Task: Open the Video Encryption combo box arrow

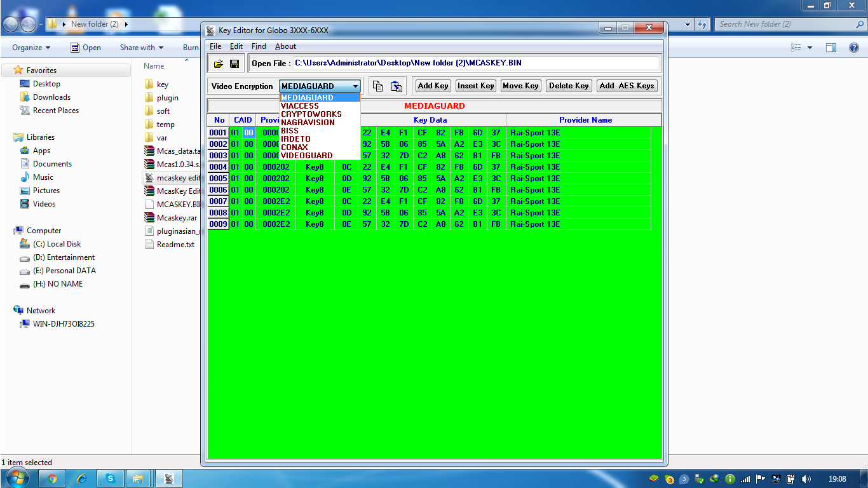Action: [356, 86]
